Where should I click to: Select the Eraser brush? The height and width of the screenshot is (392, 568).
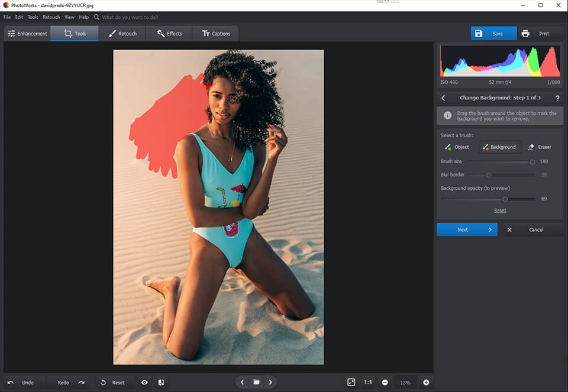[x=540, y=147]
